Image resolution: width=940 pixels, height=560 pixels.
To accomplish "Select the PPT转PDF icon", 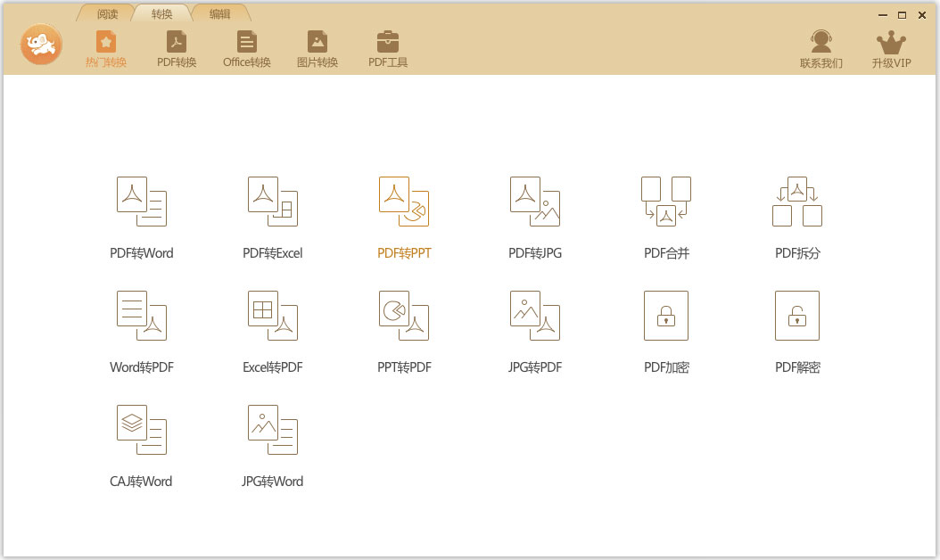I will [404, 316].
